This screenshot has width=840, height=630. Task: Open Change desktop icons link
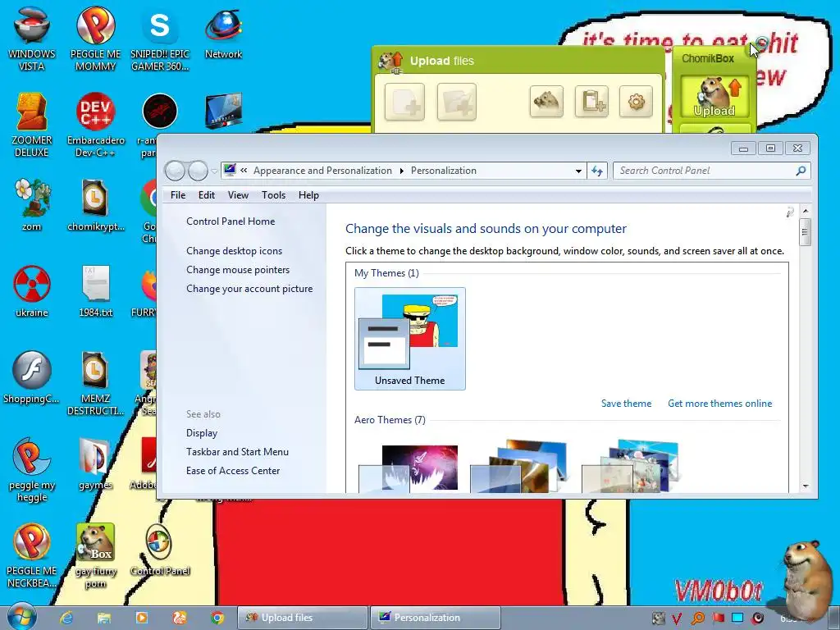pos(234,251)
